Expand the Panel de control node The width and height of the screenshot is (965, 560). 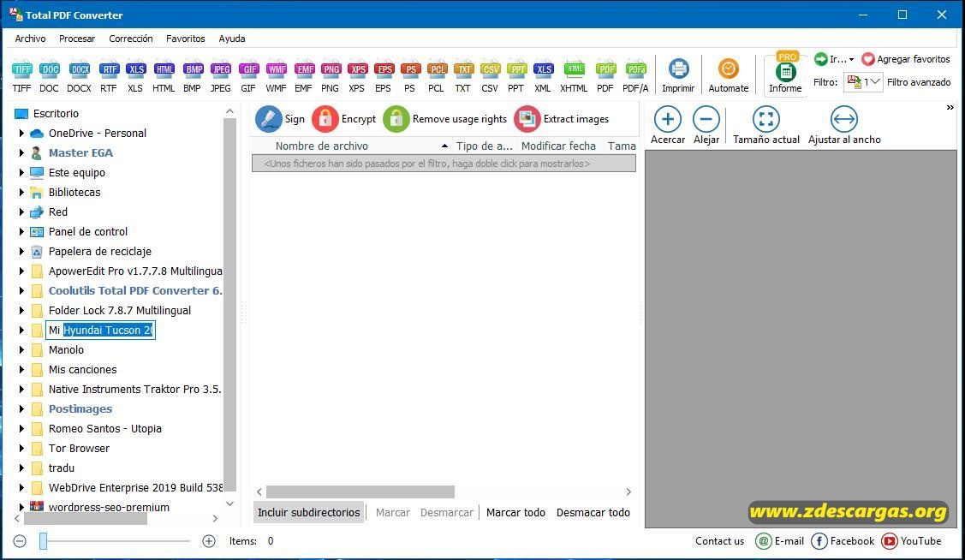tap(21, 231)
